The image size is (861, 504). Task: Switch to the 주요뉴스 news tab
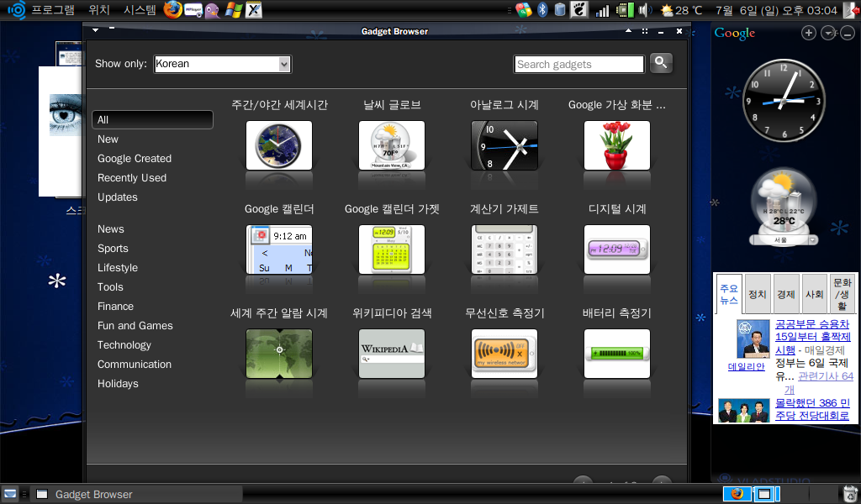[729, 294]
